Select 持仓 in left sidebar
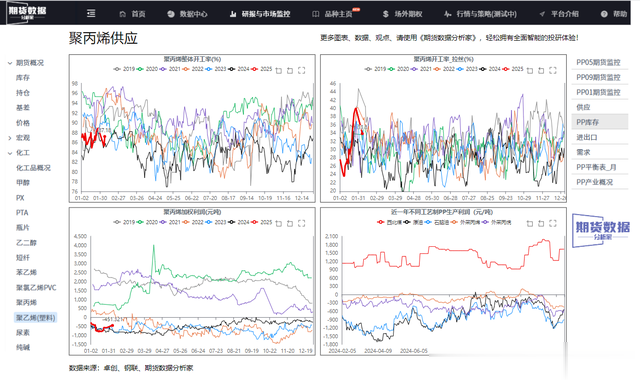Image resolution: width=640 pixels, height=385 pixels. 23,93
